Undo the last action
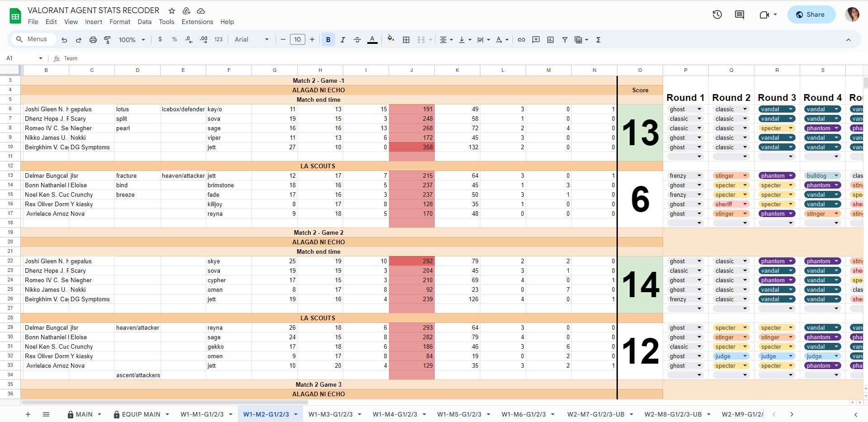Image resolution: width=868 pixels, height=422 pixels. coord(64,40)
